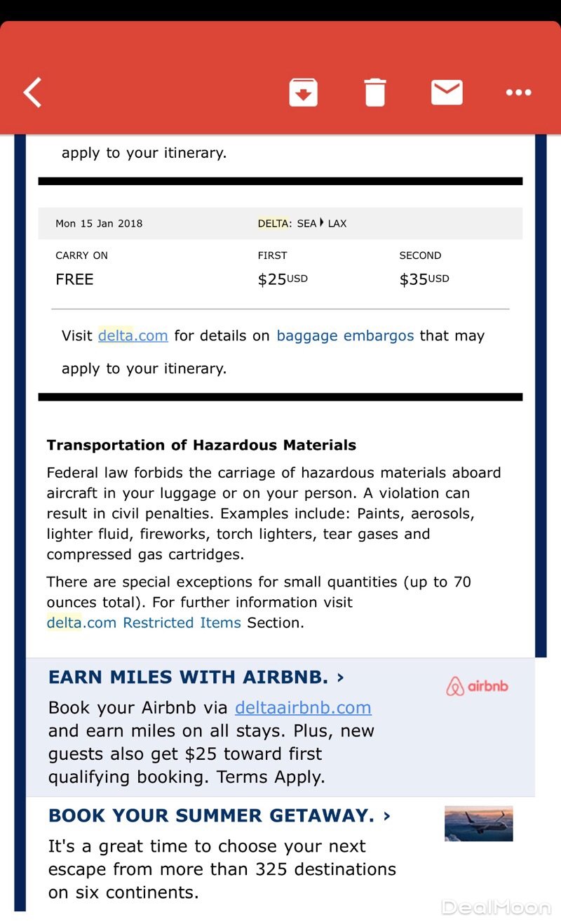This screenshot has height=924, width=561.
Task: Mark email unread via envelope icon
Action: pyautogui.click(x=447, y=92)
